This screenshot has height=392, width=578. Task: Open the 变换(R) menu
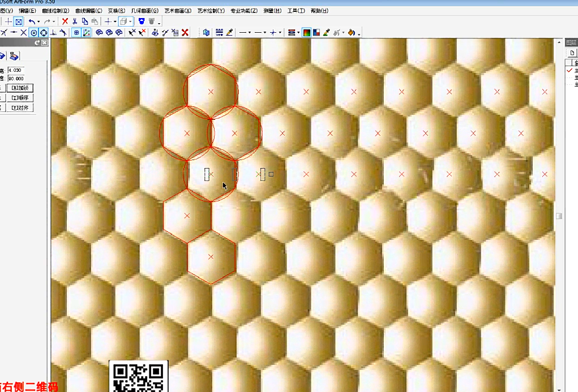[x=117, y=11]
